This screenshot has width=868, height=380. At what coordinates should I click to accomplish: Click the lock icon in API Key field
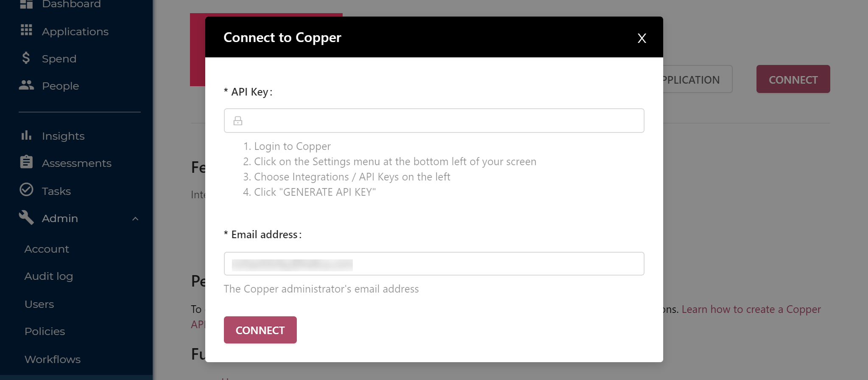(238, 121)
